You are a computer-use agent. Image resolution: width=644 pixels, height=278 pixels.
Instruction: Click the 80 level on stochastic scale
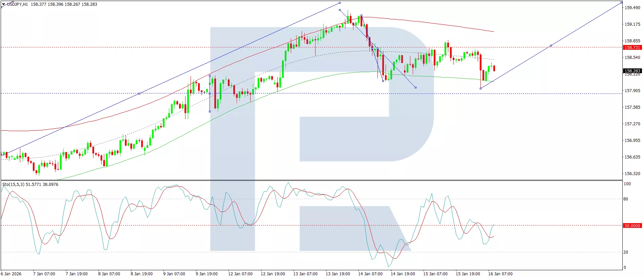[626, 199]
